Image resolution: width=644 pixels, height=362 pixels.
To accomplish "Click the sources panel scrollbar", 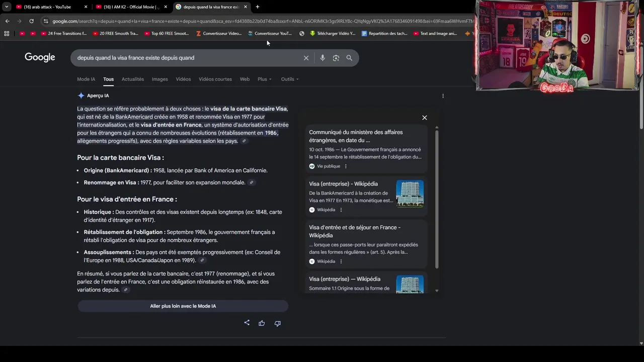I will pos(437,200).
